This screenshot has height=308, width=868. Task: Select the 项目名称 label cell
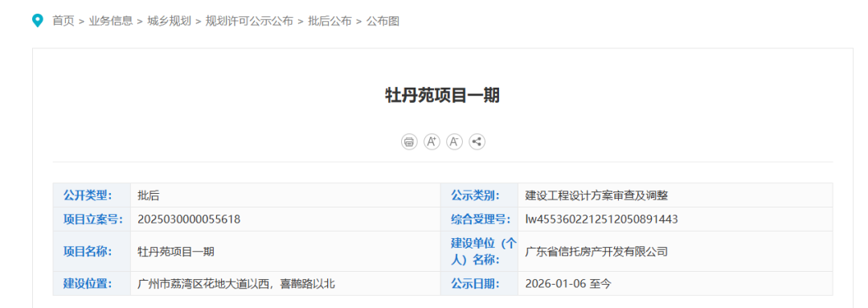click(x=92, y=252)
